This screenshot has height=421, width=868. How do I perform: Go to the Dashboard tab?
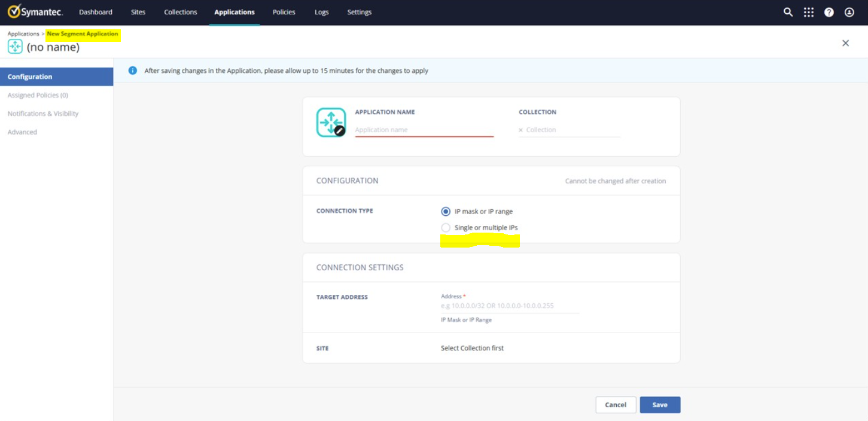pos(96,12)
